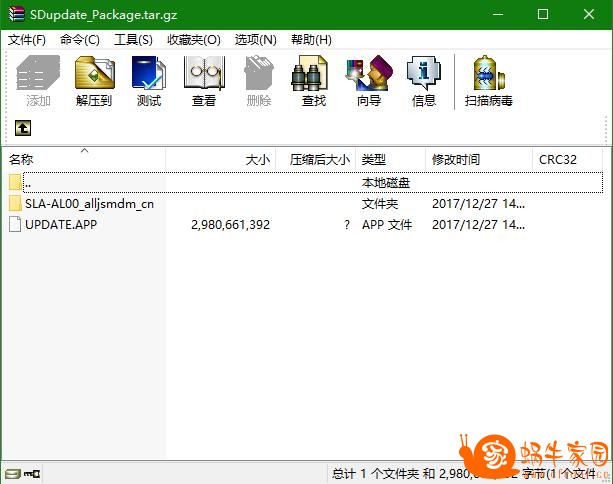Select SLA-AL00_alljsmdm_cn folder name

click(90, 204)
